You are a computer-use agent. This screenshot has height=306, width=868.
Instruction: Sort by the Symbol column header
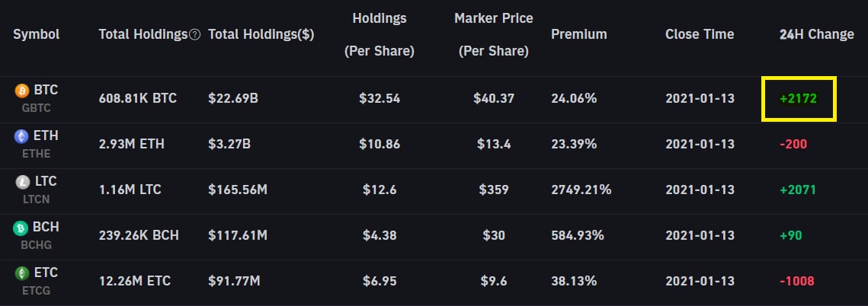36,34
